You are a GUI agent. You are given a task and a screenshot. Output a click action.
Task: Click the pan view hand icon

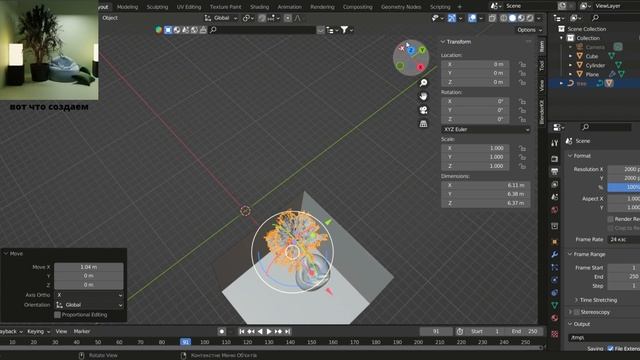click(x=424, y=96)
